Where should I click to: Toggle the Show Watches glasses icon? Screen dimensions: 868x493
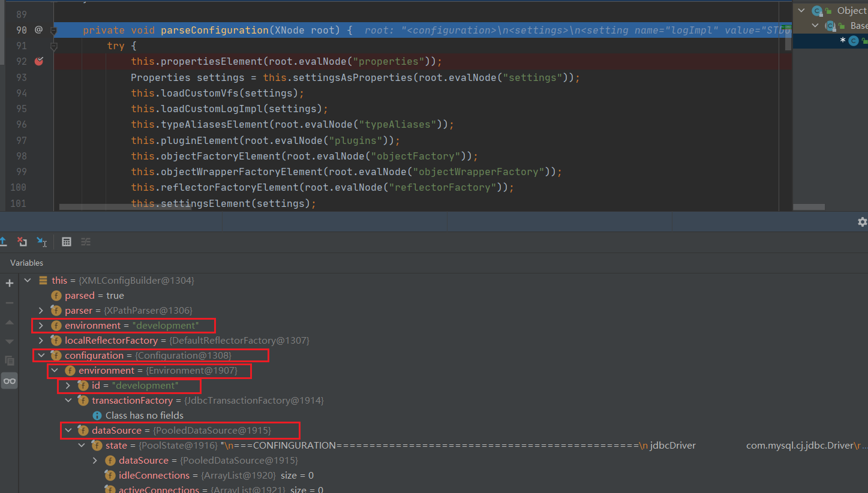pyautogui.click(x=9, y=380)
